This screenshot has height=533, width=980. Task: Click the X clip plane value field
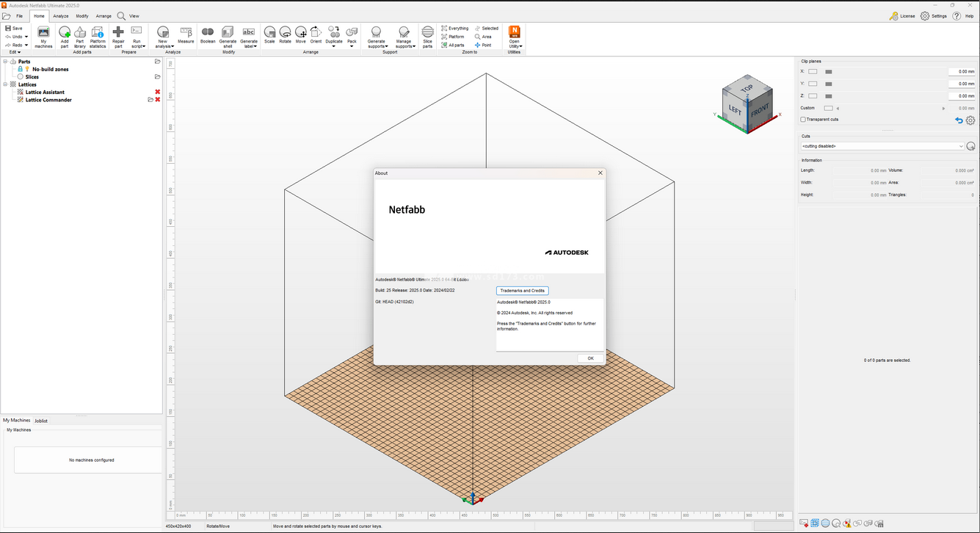(x=962, y=72)
